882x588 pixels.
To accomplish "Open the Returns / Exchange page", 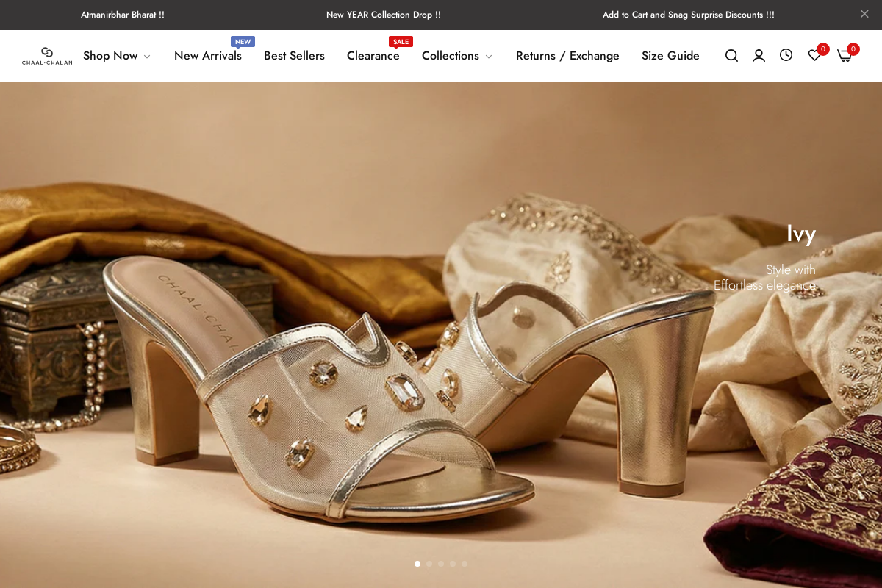I will (567, 56).
